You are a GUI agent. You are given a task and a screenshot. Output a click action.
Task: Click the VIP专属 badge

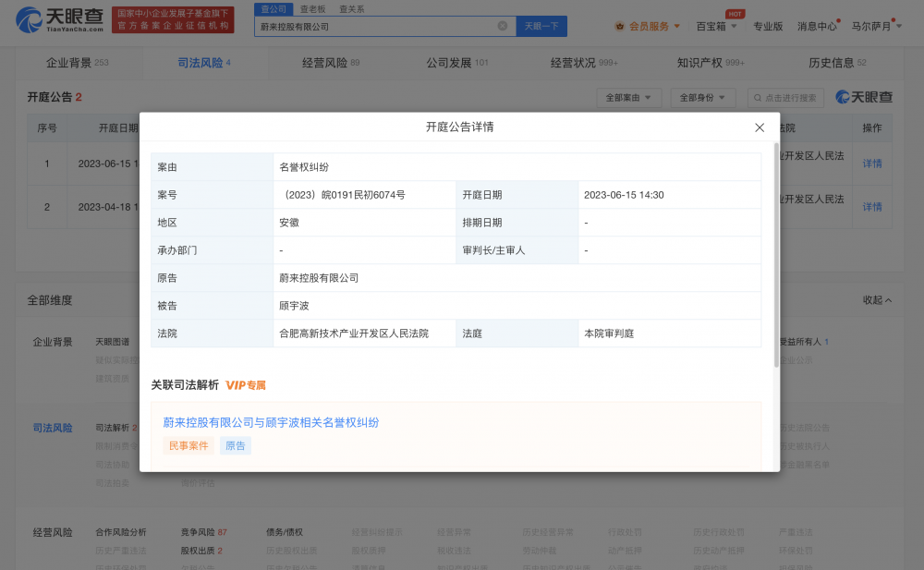[246, 385]
